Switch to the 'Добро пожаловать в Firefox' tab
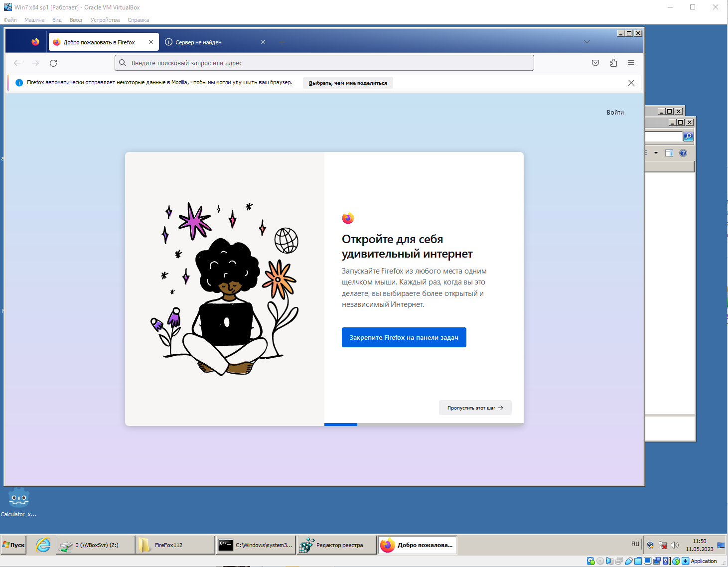 coord(104,42)
